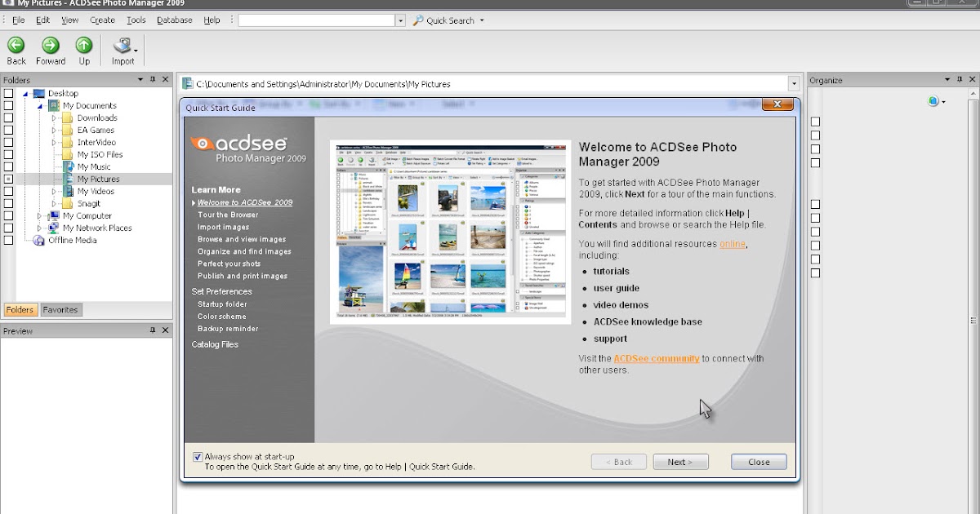This screenshot has height=514, width=980.
Task: Open the Tools menu
Action: [136, 20]
